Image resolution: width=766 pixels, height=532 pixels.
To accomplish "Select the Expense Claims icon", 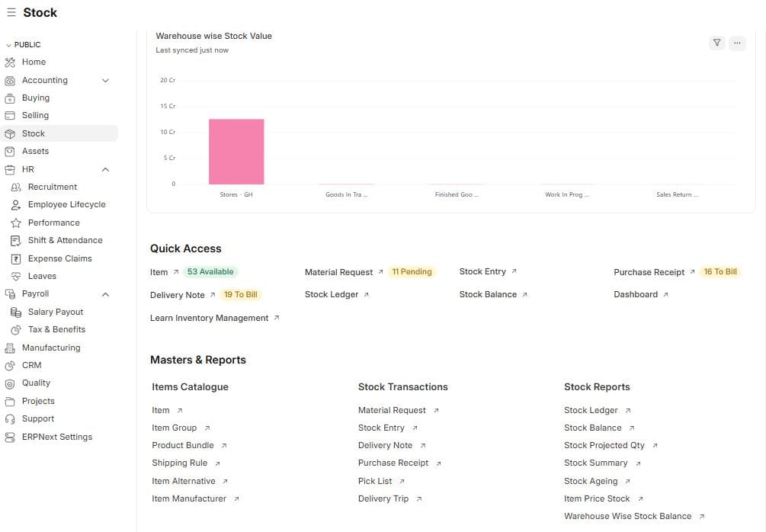I will click(16, 258).
